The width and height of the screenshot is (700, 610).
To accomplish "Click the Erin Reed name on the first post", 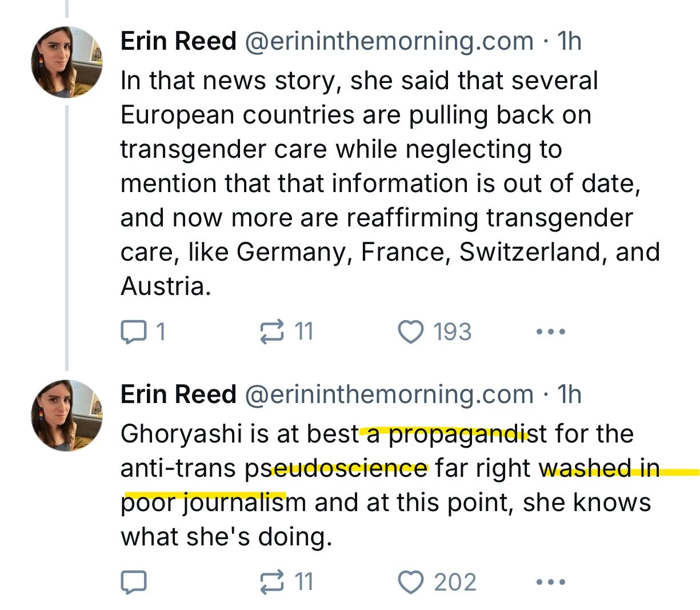I will (x=178, y=41).
